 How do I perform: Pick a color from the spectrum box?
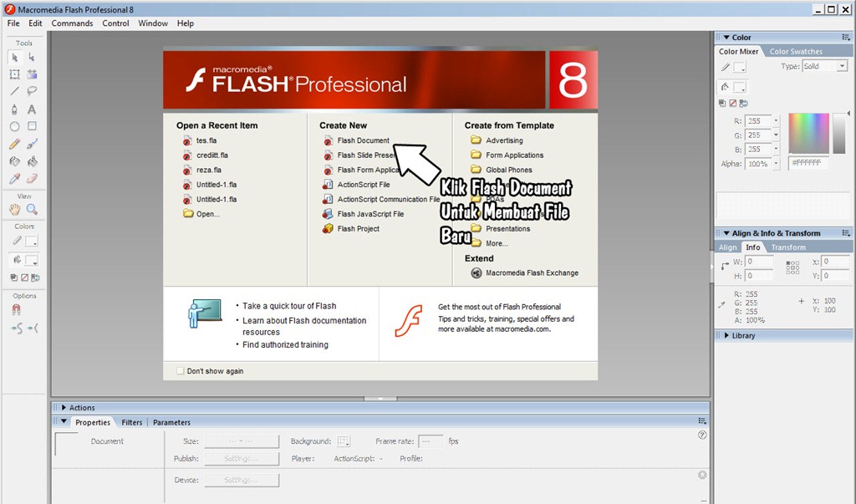point(808,133)
